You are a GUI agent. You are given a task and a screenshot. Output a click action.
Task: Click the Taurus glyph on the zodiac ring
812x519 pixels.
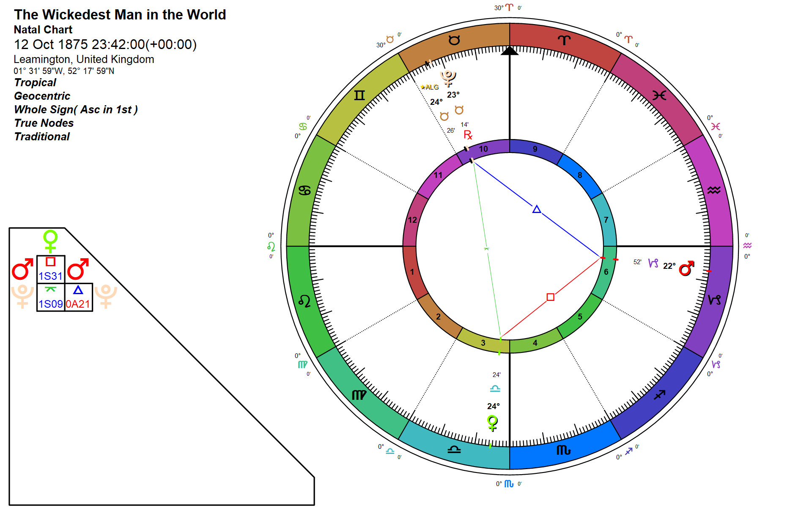pos(454,40)
